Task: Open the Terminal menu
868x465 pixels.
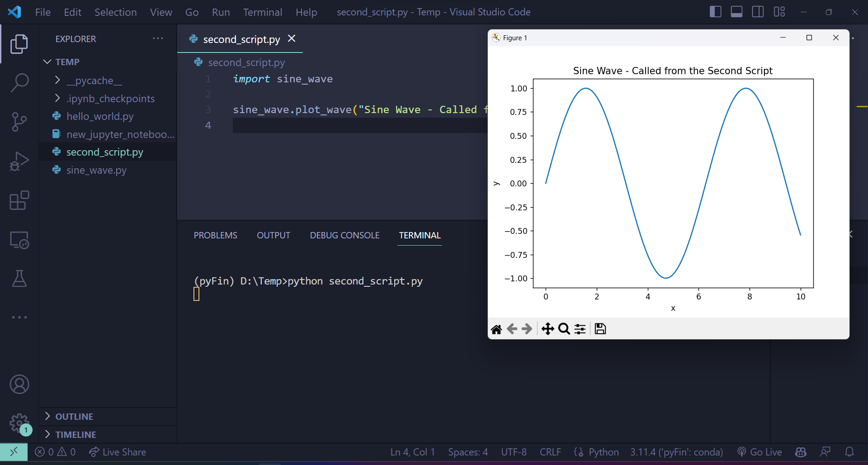Action: (x=262, y=12)
